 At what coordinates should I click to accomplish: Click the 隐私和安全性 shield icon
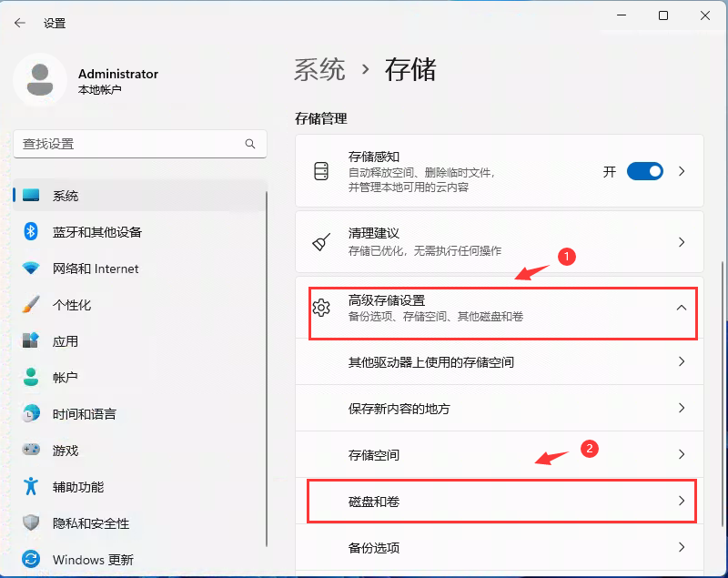pos(31,523)
